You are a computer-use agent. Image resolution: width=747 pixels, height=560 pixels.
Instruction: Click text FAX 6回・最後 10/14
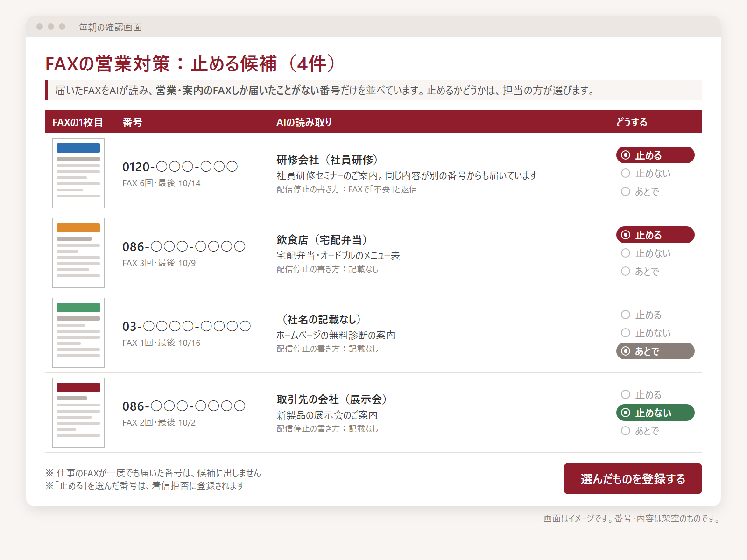point(162,183)
